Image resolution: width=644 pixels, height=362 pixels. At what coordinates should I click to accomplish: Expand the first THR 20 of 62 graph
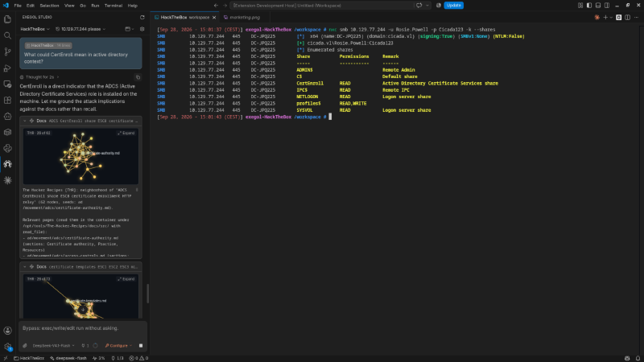point(126,133)
